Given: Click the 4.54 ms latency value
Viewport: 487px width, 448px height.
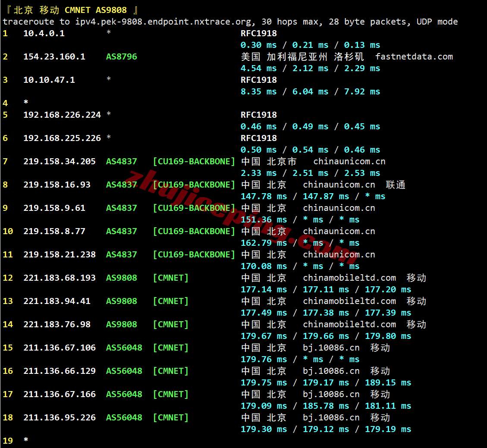Looking at the screenshot, I should (259, 68).
